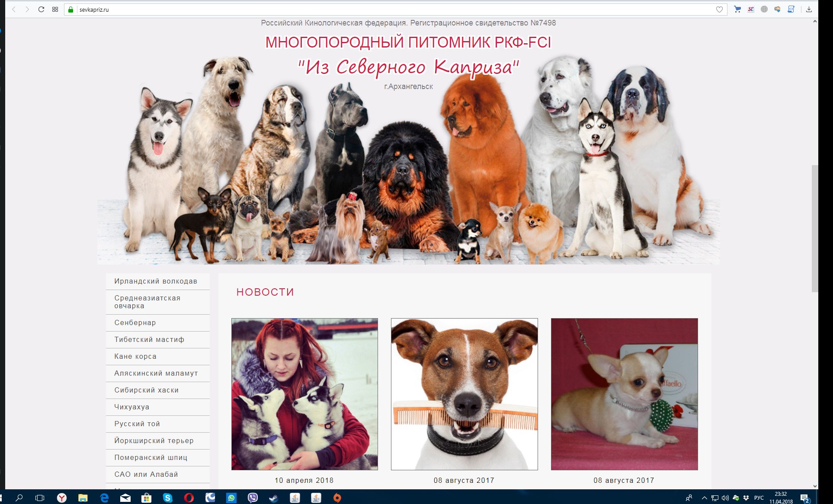The height and width of the screenshot is (504, 833).
Task: Add page to bookmarks with heart icon
Action: pyautogui.click(x=719, y=10)
